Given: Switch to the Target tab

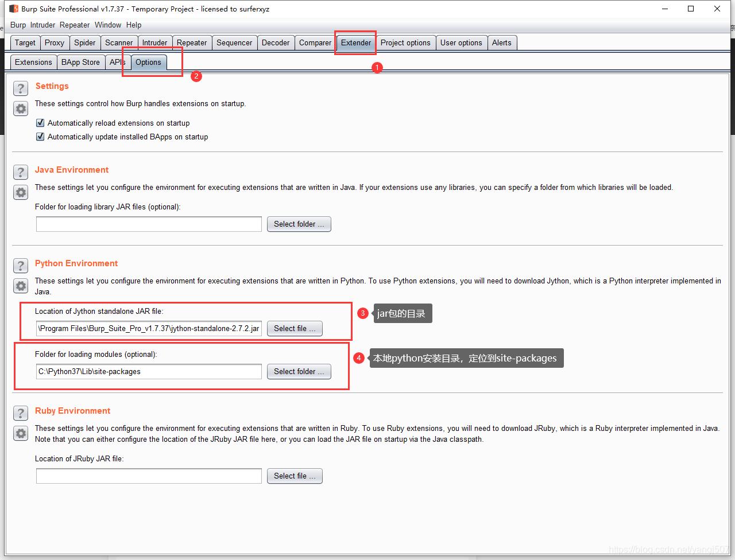Looking at the screenshot, I should [x=25, y=42].
